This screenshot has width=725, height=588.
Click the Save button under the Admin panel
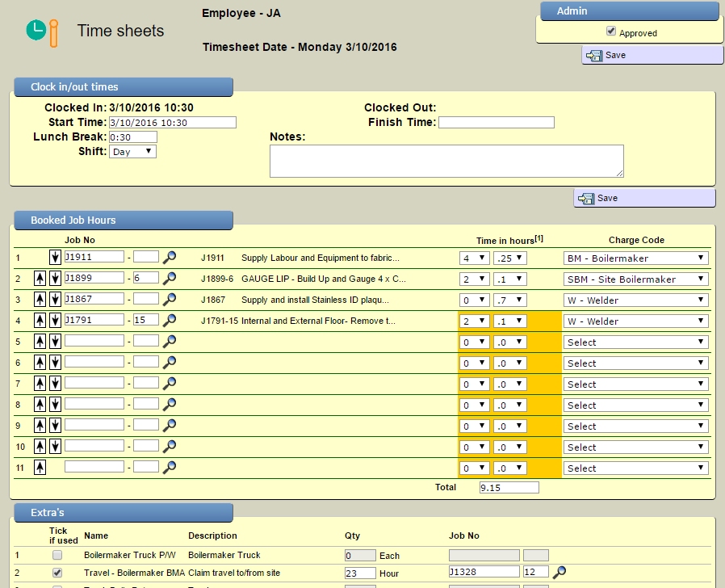click(x=652, y=56)
